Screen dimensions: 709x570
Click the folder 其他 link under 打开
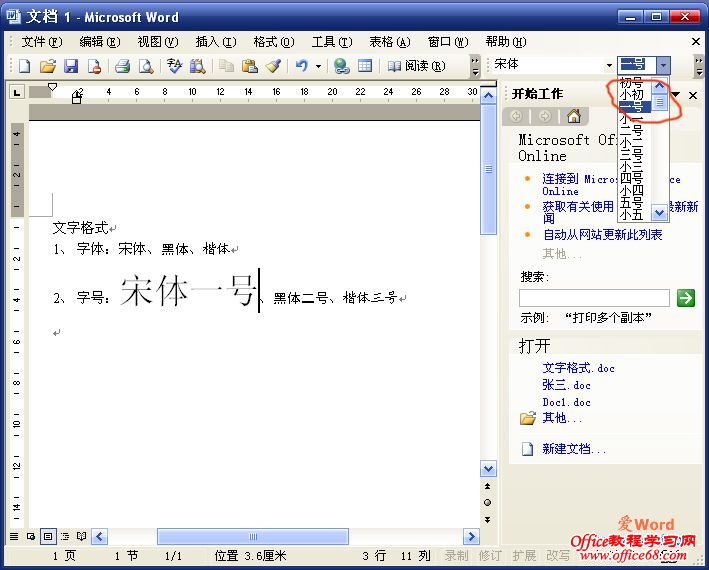[x=562, y=418]
